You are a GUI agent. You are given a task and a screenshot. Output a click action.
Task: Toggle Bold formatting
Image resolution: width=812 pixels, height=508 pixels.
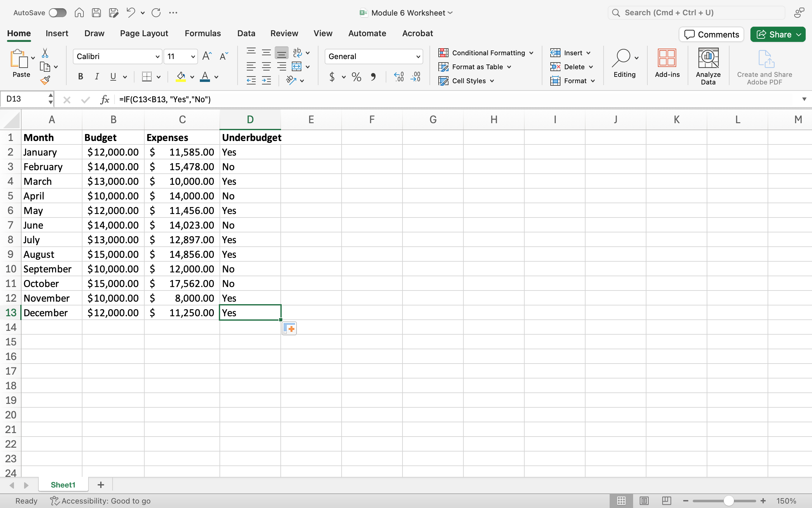tap(81, 77)
